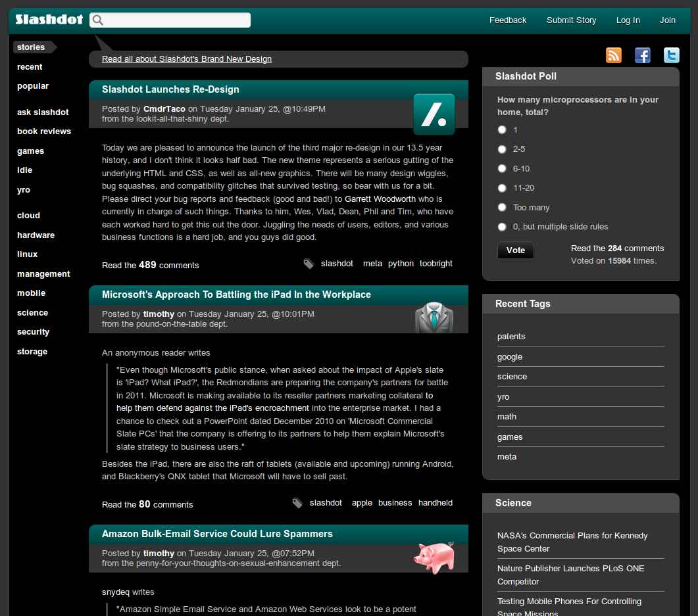Screen dimensions: 698x616
Task: Click the suit-and-tie icon on the Microsoft story
Action: click(434, 318)
